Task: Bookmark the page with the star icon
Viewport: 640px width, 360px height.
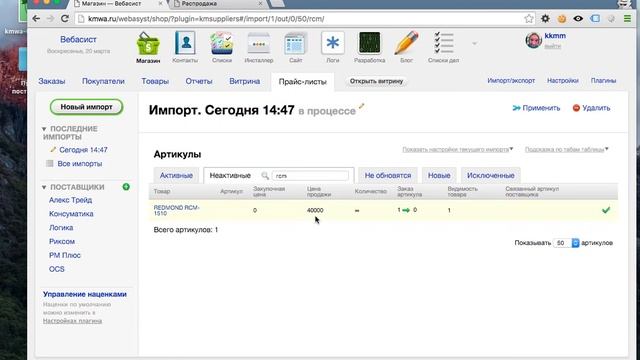Action: pos(529,19)
